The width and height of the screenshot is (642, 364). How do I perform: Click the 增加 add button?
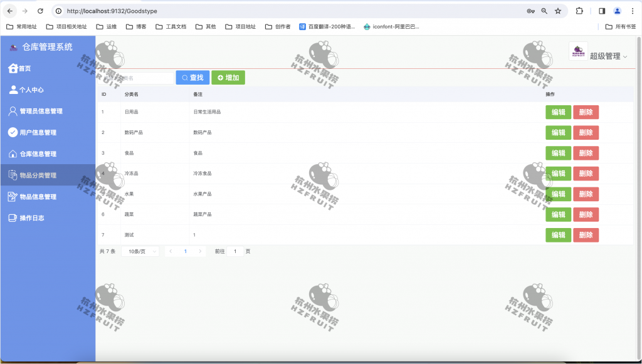228,77
